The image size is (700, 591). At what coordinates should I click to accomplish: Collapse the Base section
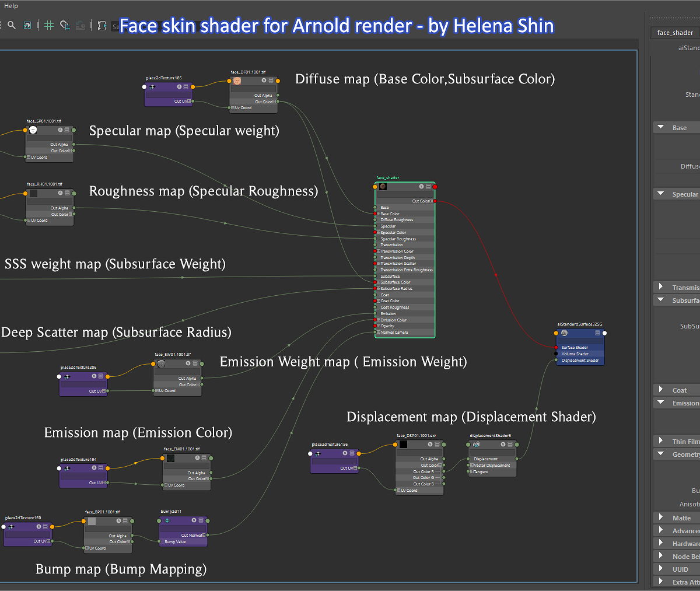tap(661, 127)
